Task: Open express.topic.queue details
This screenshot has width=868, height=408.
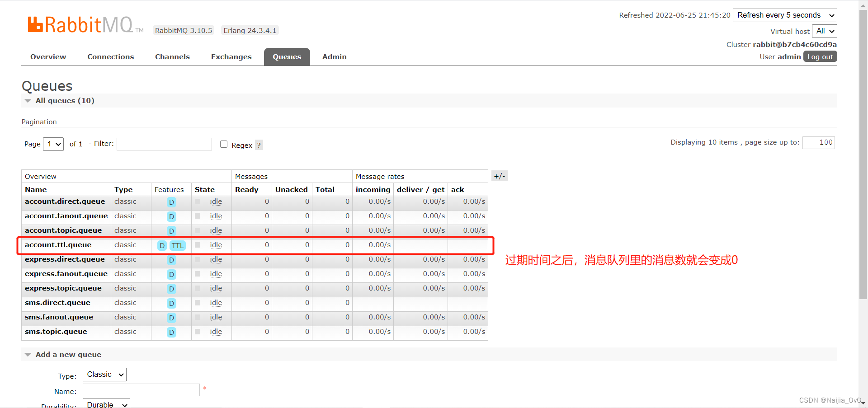Action: [x=63, y=288]
